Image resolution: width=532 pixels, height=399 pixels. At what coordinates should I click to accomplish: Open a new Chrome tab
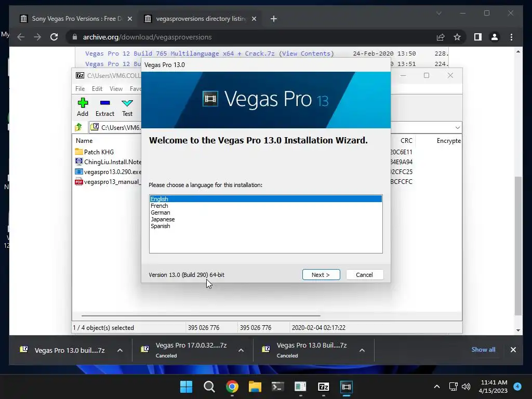coord(273,19)
